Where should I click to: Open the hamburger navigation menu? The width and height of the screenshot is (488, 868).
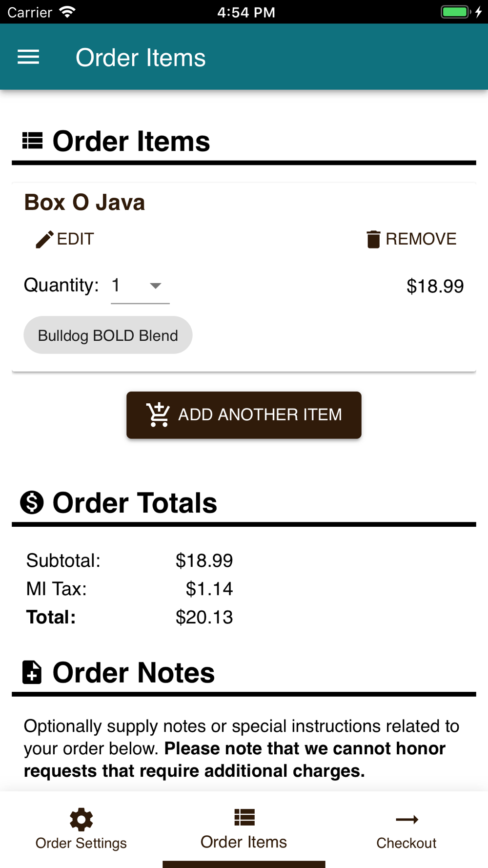tap(28, 57)
